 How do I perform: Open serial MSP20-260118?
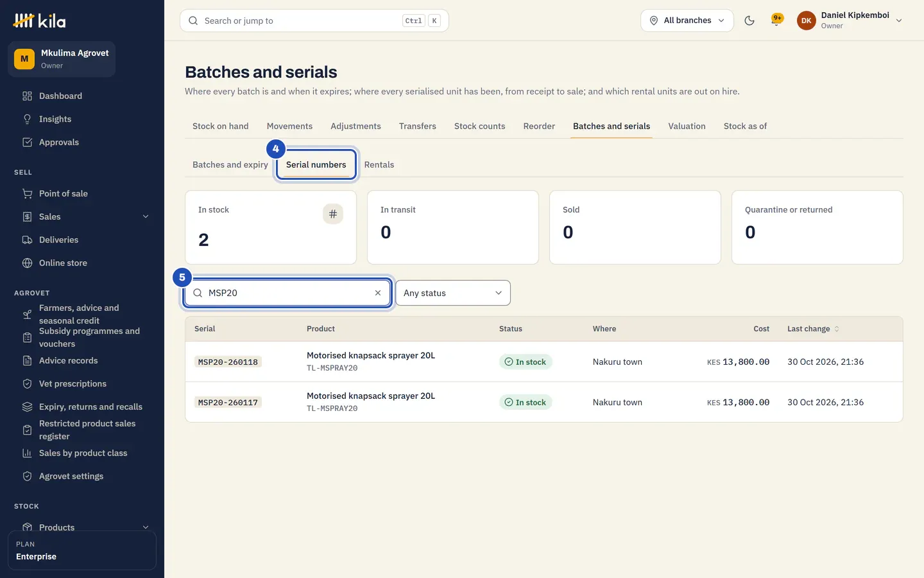click(228, 362)
